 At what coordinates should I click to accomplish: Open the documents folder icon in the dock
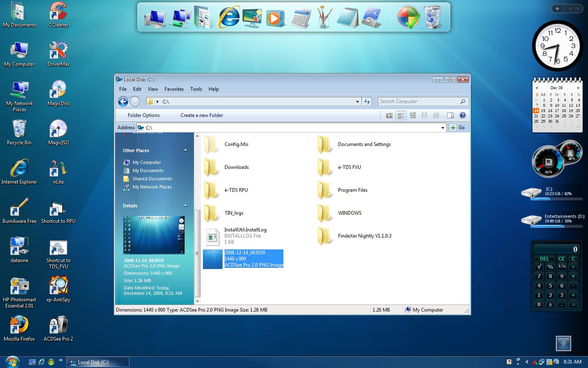[203, 17]
